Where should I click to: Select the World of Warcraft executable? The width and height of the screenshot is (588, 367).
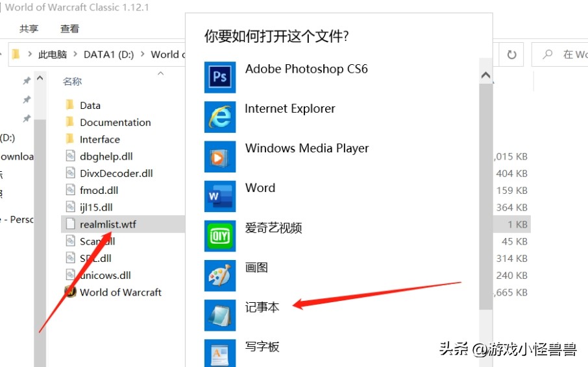click(x=120, y=292)
